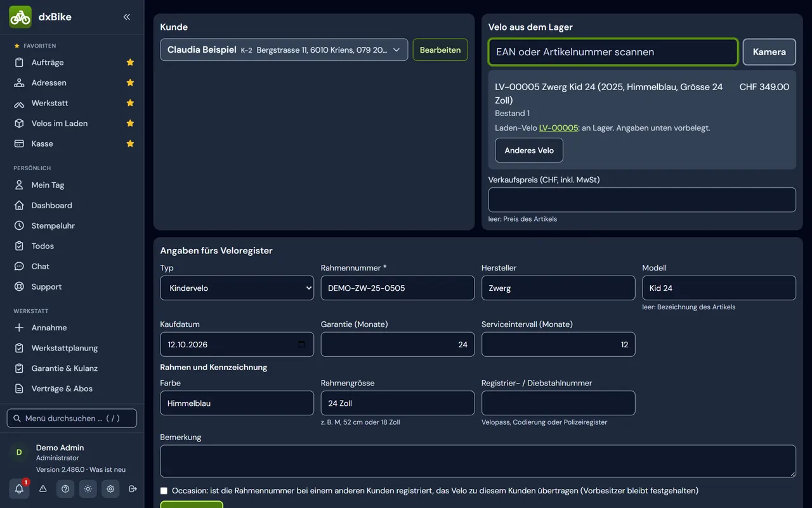Toggle the star next to Adressen

pos(130,83)
